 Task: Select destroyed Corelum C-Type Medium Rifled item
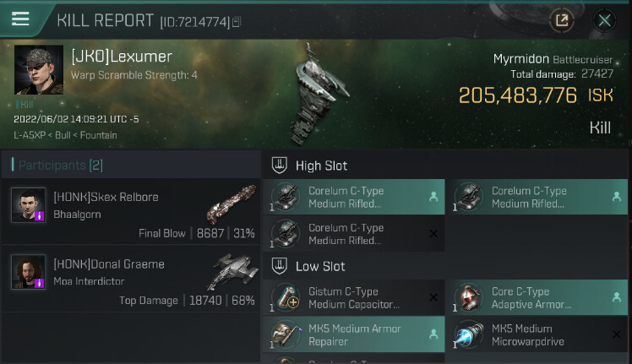tap(354, 234)
